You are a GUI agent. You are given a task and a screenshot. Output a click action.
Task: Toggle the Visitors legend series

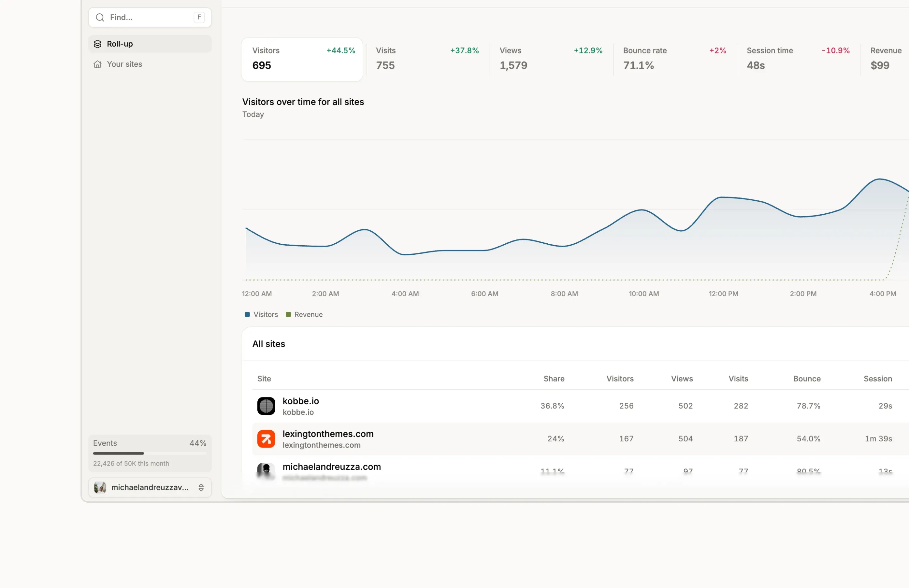pos(262,315)
